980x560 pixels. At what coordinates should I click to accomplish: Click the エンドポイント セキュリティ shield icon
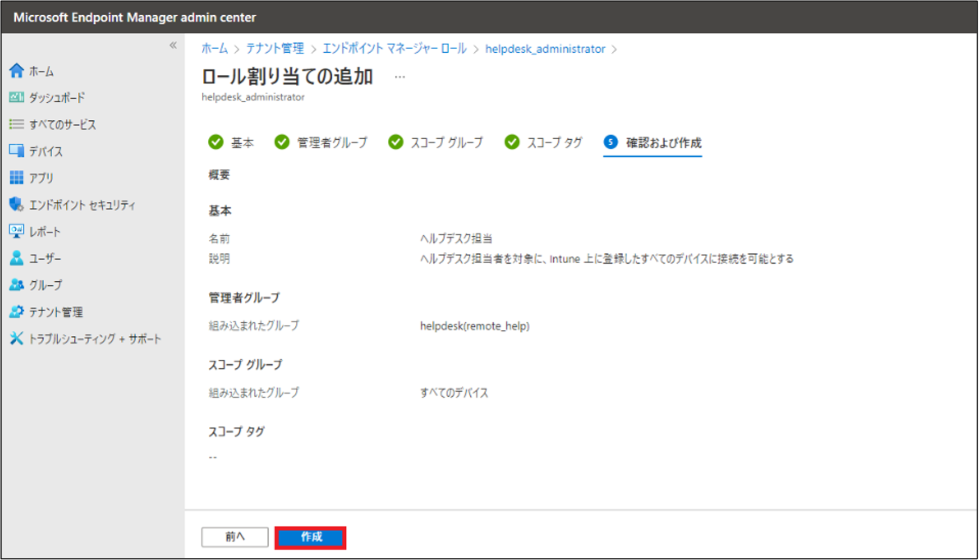tap(17, 204)
